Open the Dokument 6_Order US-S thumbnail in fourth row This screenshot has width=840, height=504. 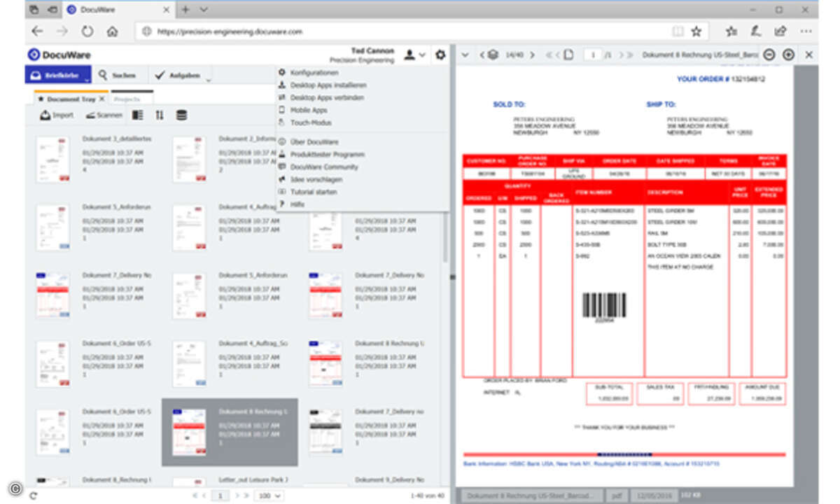(x=52, y=364)
